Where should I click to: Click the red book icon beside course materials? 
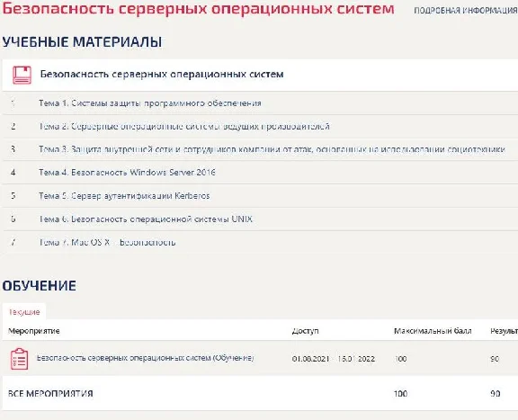pyautogui.click(x=22, y=75)
